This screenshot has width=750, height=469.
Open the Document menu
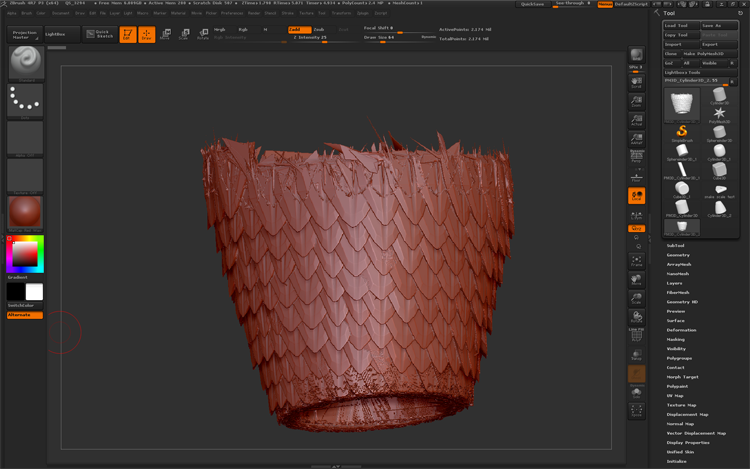(61, 13)
